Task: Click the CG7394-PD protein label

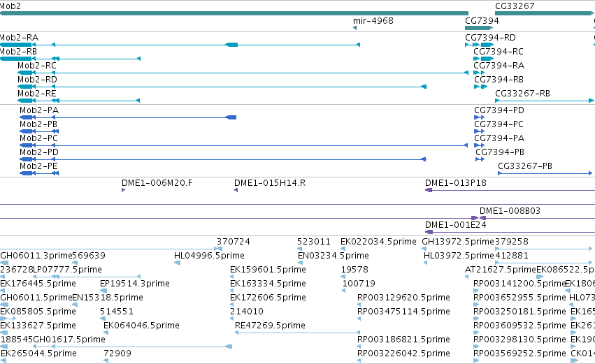Action: [499, 110]
